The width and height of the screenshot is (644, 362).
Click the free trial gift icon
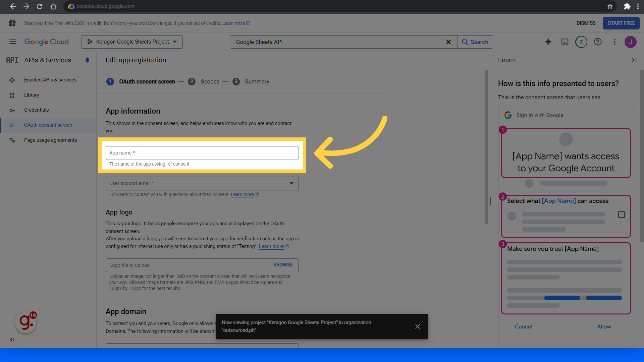click(x=12, y=23)
